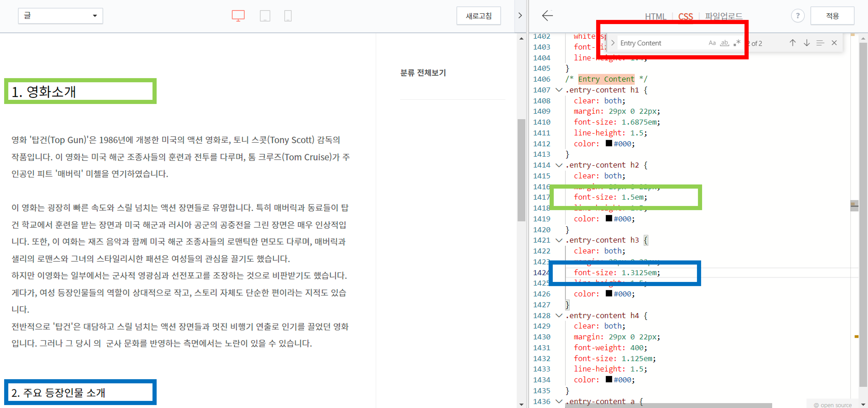The image size is (868, 408).
Task: Go to next search match arrow
Action: [x=807, y=43]
